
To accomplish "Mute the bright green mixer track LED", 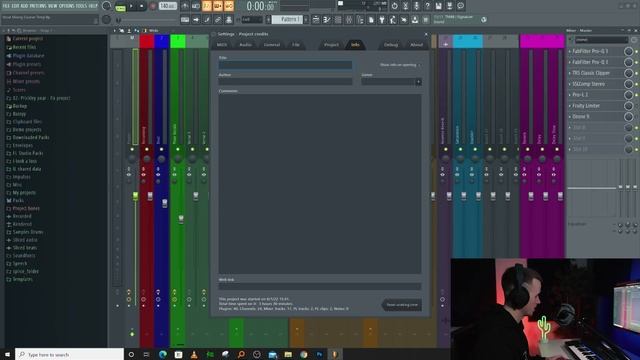I will (178, 149).
